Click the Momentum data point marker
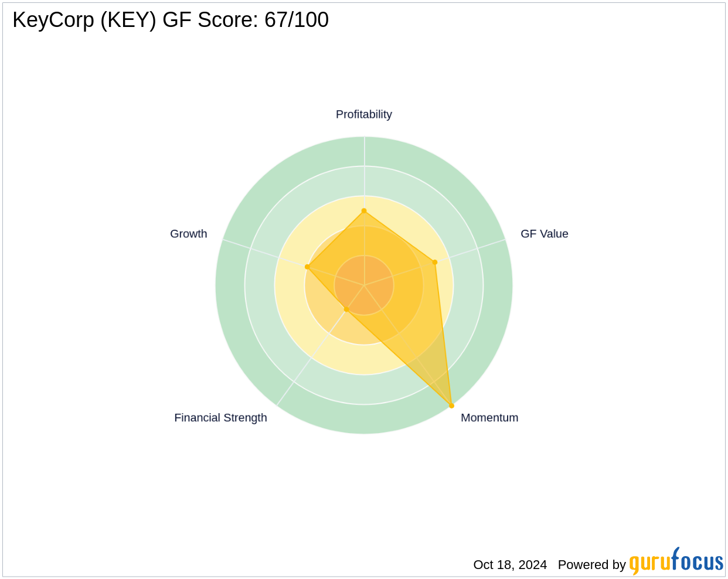Viewport: 728px width, 579px height. coord(451,406)
